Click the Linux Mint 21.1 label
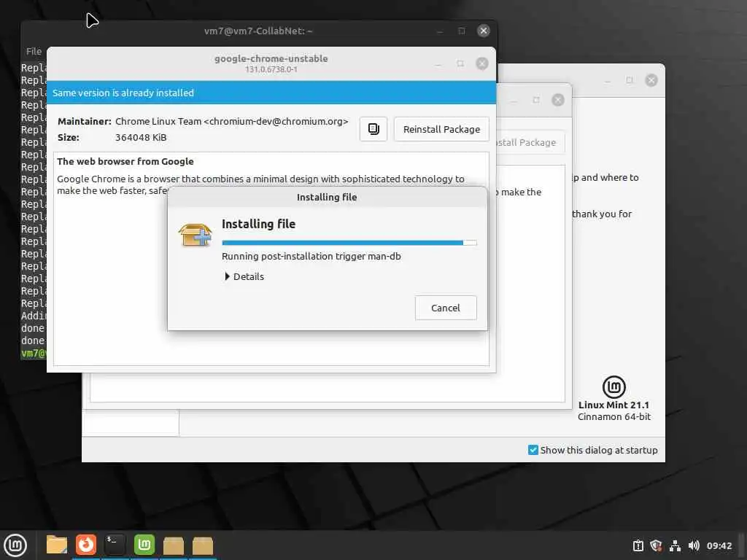Viewport: 747px width, 560px height. coord(614,405)
